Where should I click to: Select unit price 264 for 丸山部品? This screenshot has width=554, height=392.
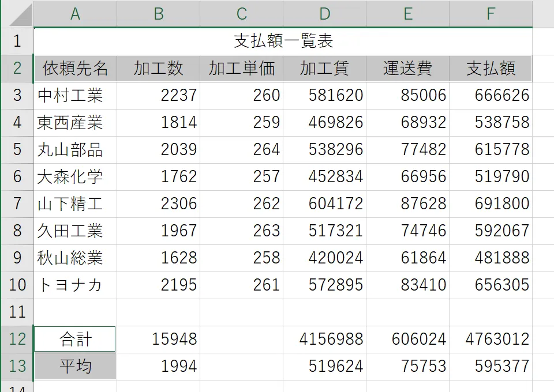click(241, 150)
